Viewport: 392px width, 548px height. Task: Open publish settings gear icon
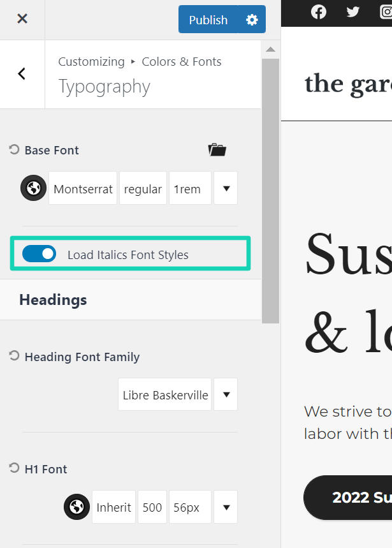click(252, 20)
